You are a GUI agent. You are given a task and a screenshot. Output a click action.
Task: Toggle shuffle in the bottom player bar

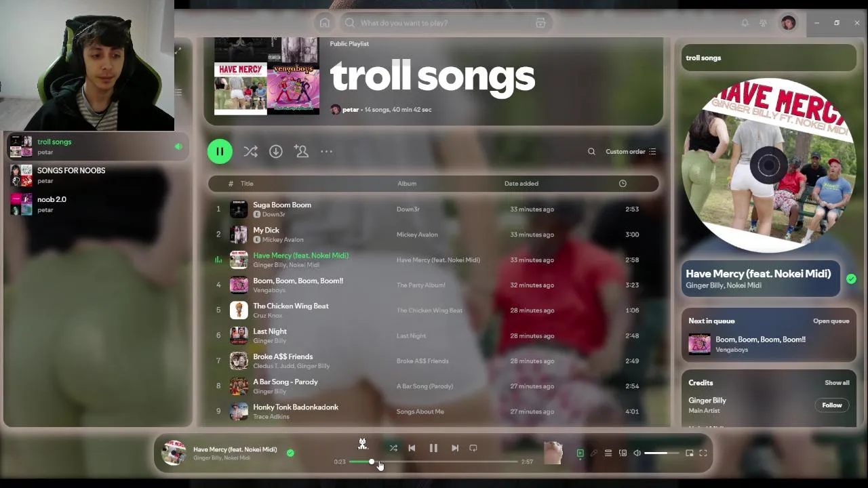pos(393,448)
